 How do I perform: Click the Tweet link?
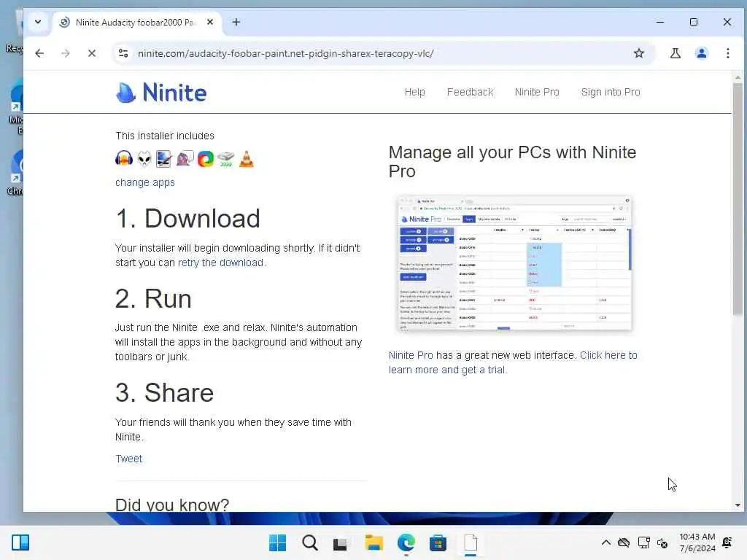pyautogui.click(x=128, y=459)
